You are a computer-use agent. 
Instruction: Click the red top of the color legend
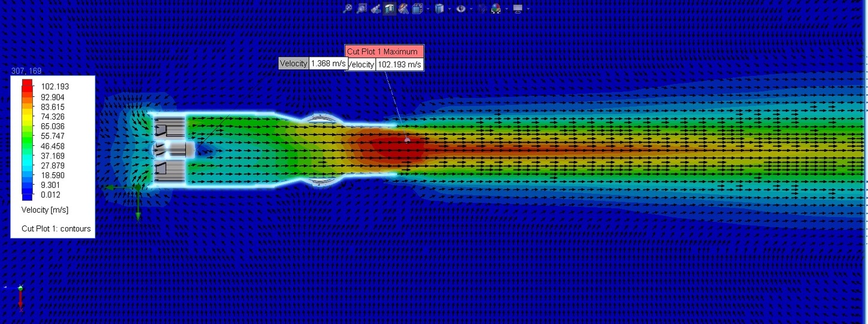point(27,84)
